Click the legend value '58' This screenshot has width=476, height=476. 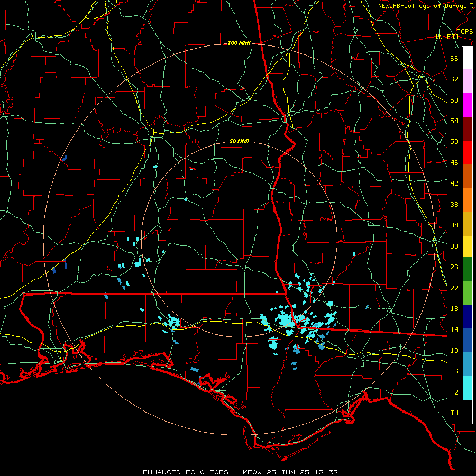(x=454, y=100)
